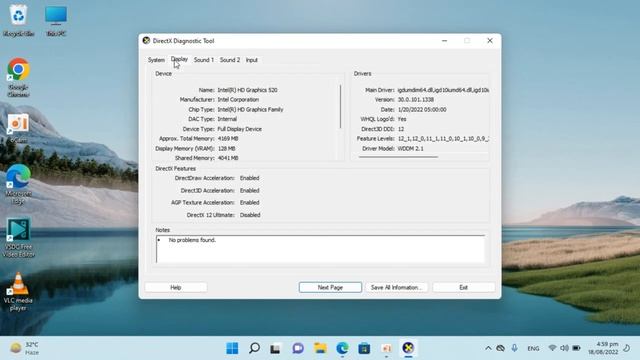The width and height of the screenshot is (640, 360).
Task: Select the Display tab
Action: click(x=179, y=59)
